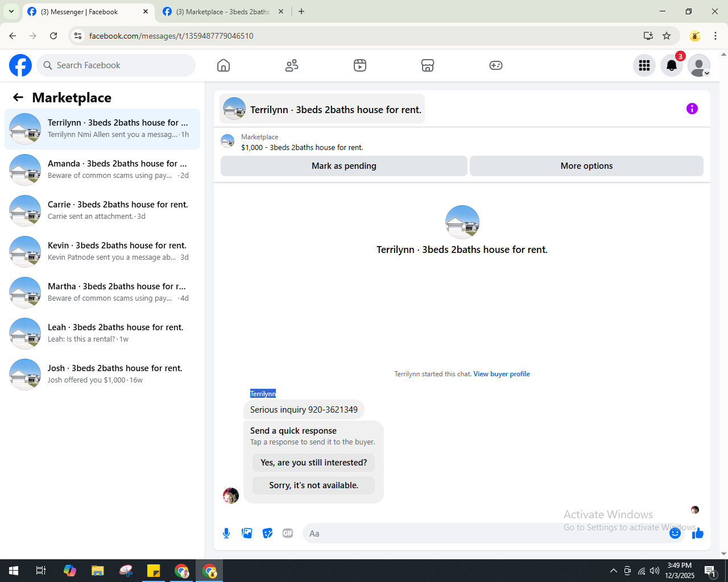Select Leah chat in the list
This screenshot has width=728, height=582.
[102, 334]
